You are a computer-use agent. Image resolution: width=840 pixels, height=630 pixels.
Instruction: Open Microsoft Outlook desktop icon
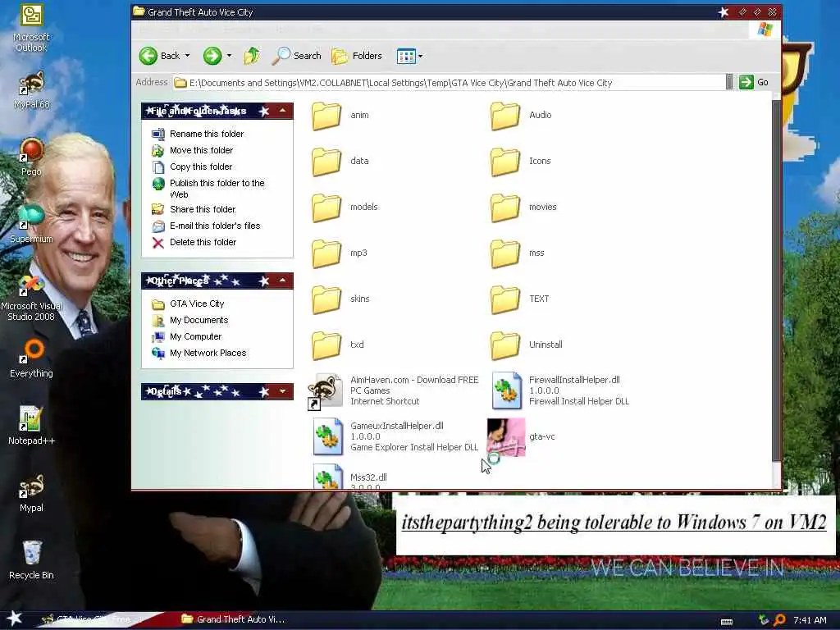[31, 28]
